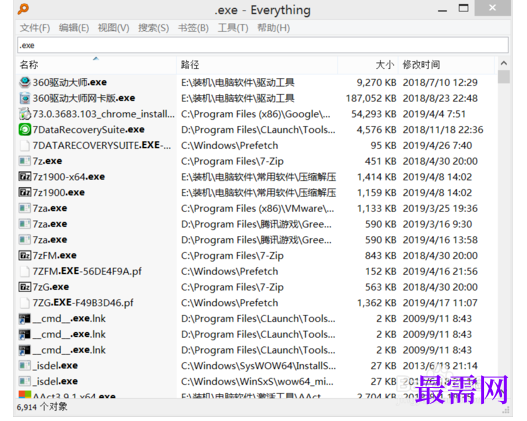Select 7zFM.exe file name
Image resolution: width=527 pixels, height=421 pixels.
point(54,255)
